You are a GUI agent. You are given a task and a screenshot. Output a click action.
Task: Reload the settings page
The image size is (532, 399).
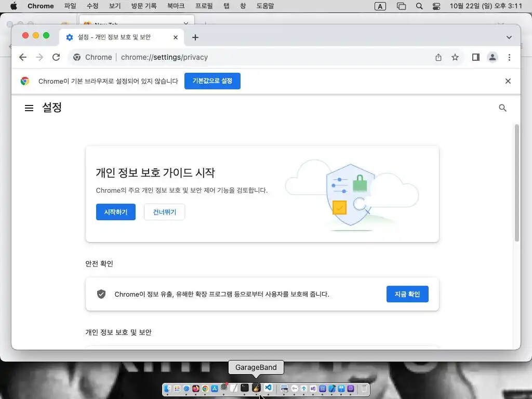pyautogui.click(x=56, y=57)
